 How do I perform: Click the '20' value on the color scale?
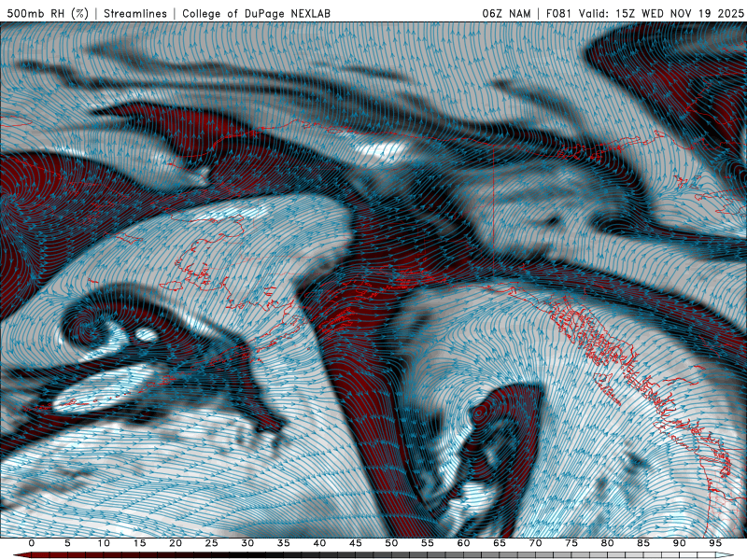tap(176, 543)
